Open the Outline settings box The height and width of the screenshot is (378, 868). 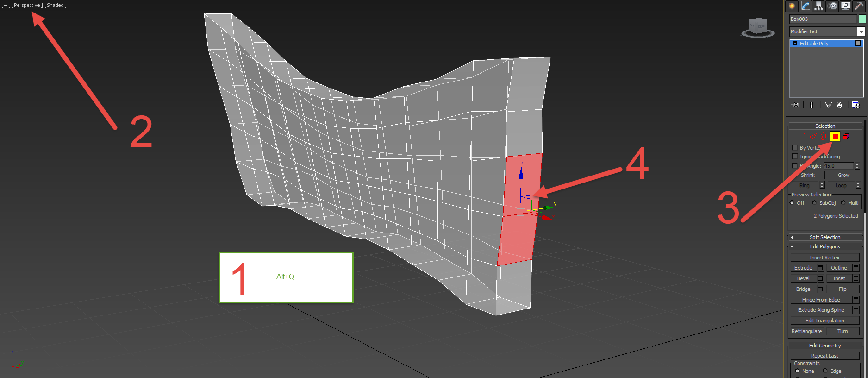tap(856, 268)
